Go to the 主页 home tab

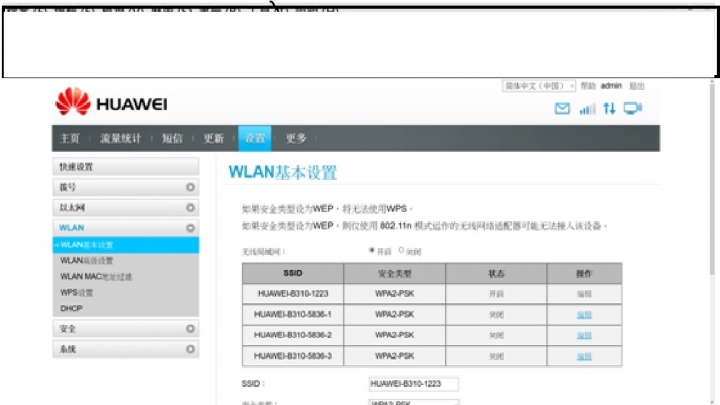(x=70, y=138)
